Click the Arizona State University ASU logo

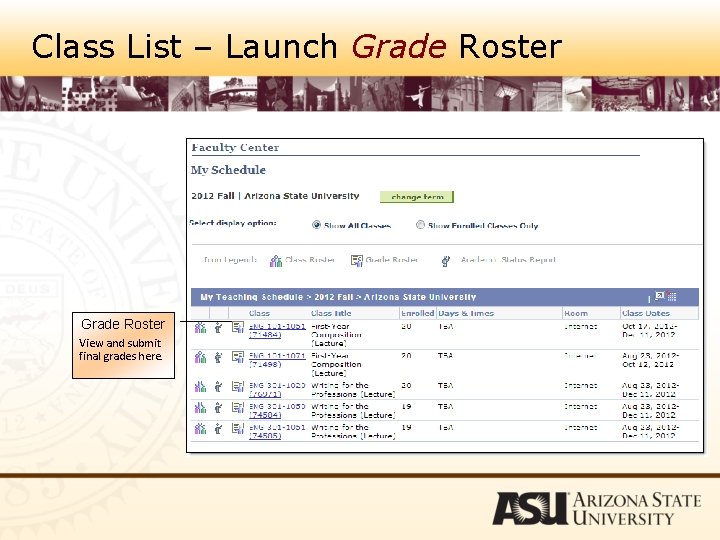click(x=596, y=508)
